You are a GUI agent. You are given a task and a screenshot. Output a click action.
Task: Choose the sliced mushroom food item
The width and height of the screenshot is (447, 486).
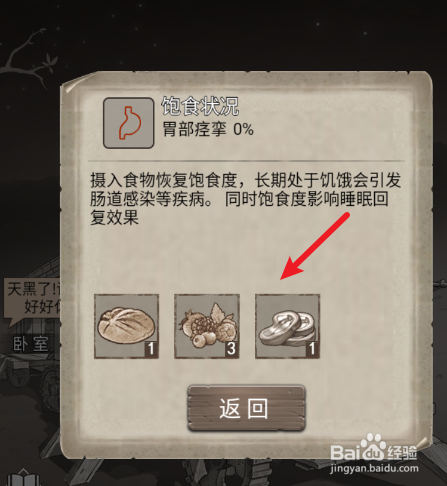[287, 326]
